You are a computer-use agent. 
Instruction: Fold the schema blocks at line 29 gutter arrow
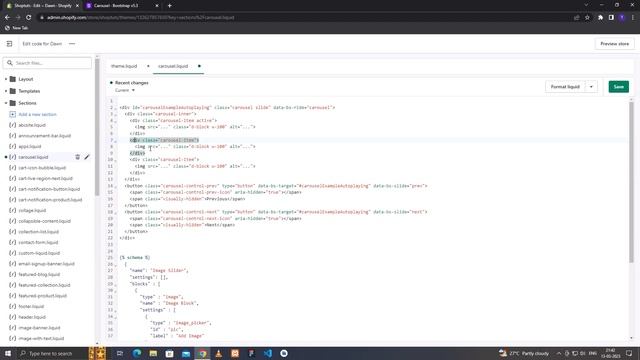[116, 284]
